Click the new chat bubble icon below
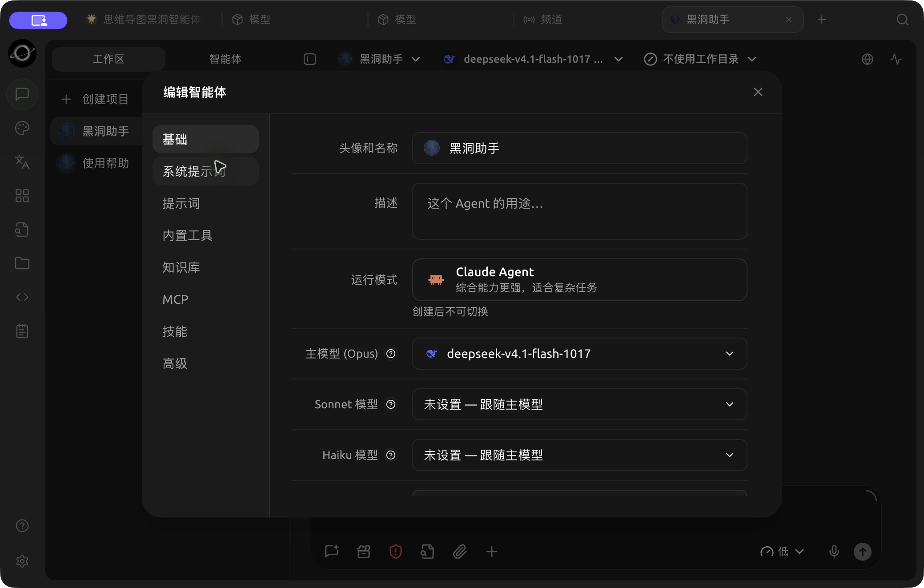The image size is (924, 588). pos(332,552)
